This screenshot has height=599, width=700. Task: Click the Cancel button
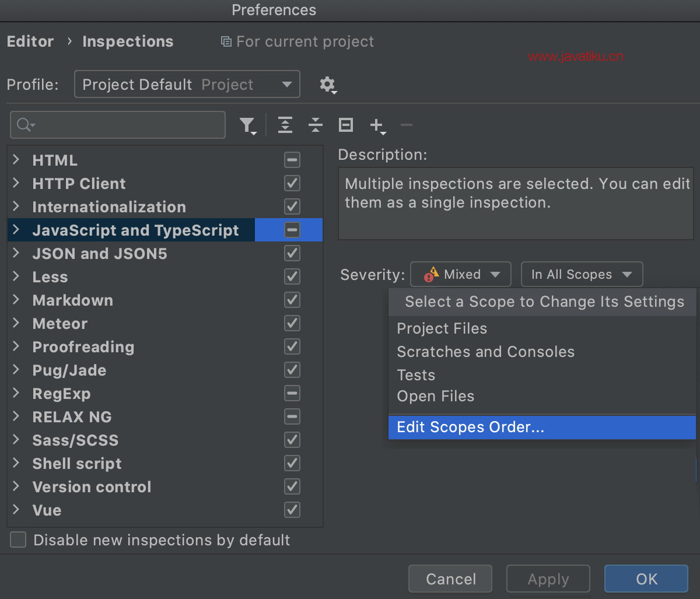pyautogui.click(x=450, y=579)
